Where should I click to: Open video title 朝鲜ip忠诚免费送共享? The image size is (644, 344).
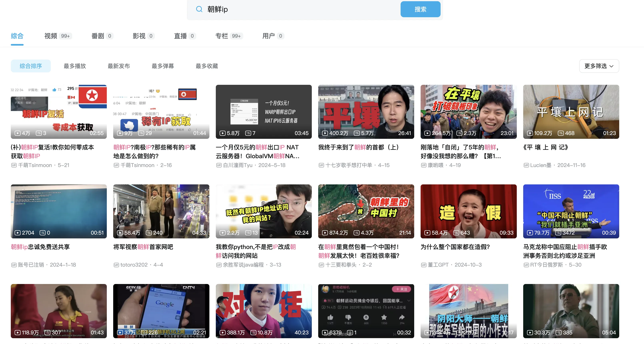[x=40, y=247]
